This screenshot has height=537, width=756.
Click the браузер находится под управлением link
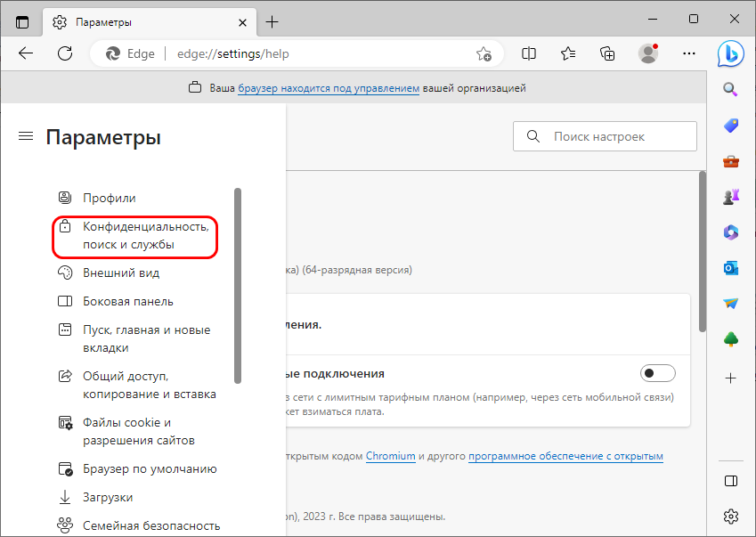pos(329,88)
